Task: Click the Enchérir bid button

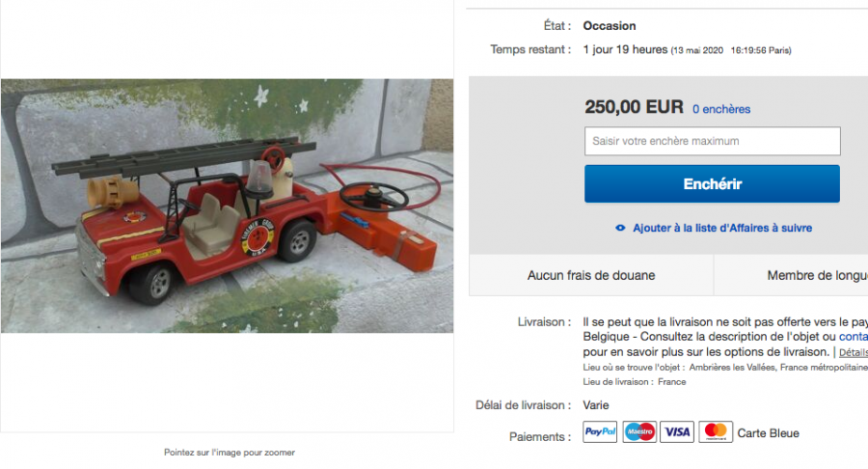Action: point(712,183)
